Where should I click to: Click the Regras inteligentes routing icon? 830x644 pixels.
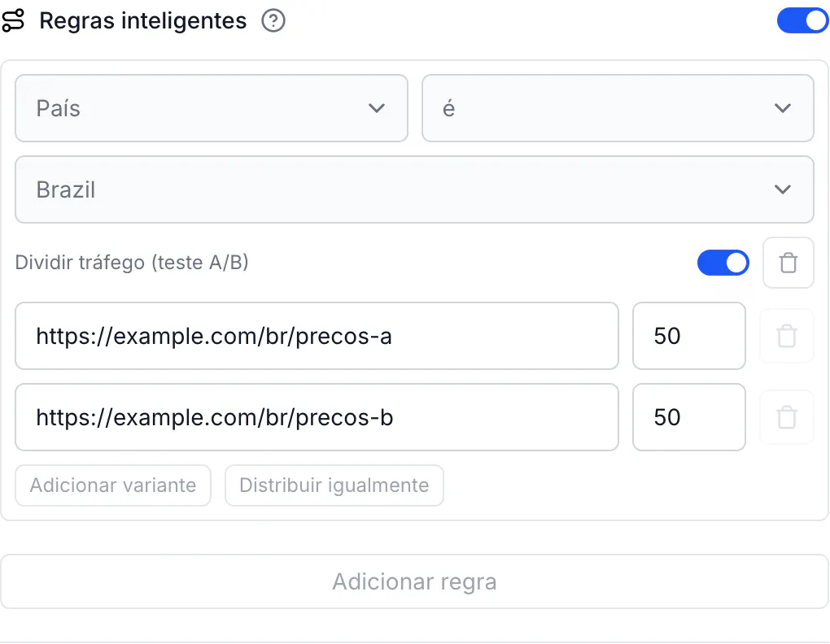pyautogui.click(x=13, y=20)
